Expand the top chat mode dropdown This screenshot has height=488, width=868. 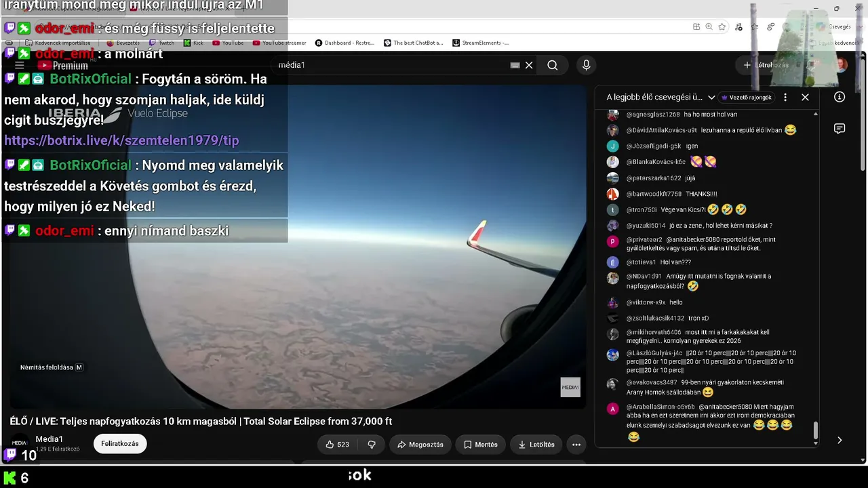[x=711, y=97]
